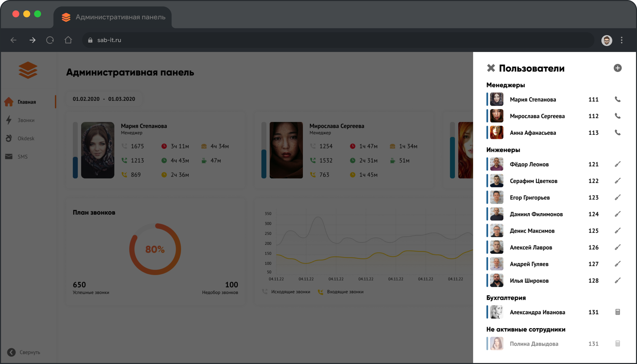Click phone icon for Анна Афанасьева
This screenshot has height=364, width=637.
[617, 133]
